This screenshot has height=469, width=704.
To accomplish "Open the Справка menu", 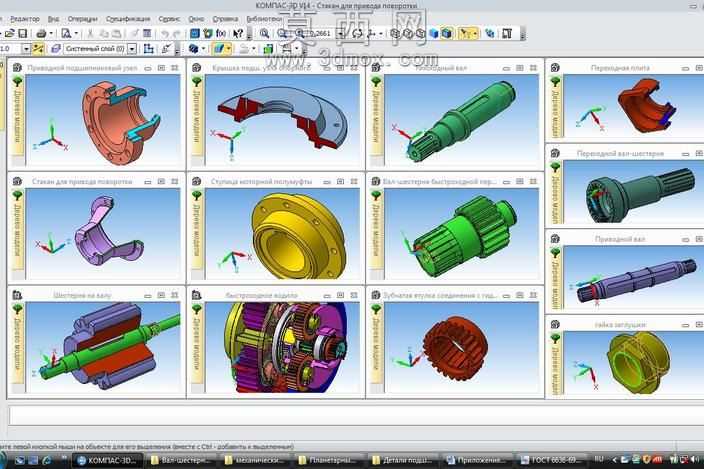I will click(x=225, y=19).
